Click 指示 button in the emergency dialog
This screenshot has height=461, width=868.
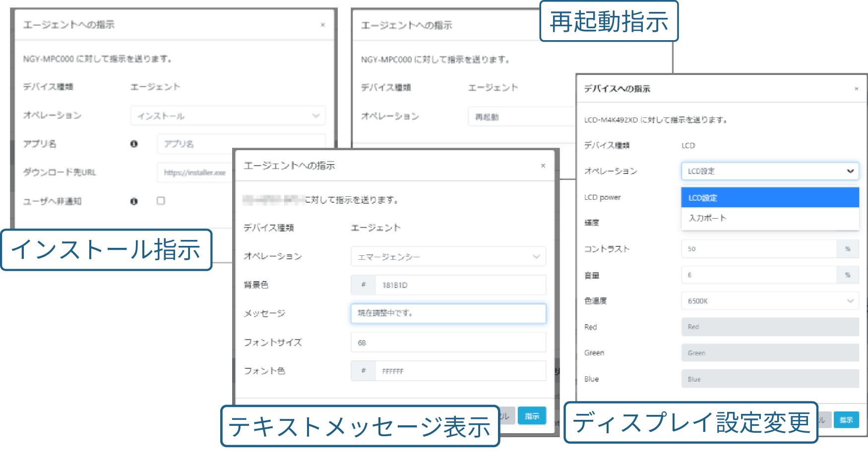pos(532,416)
